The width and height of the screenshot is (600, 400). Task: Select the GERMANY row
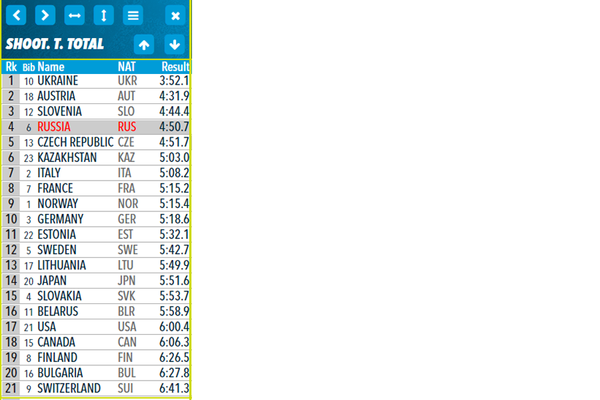(x=96, y=219)
